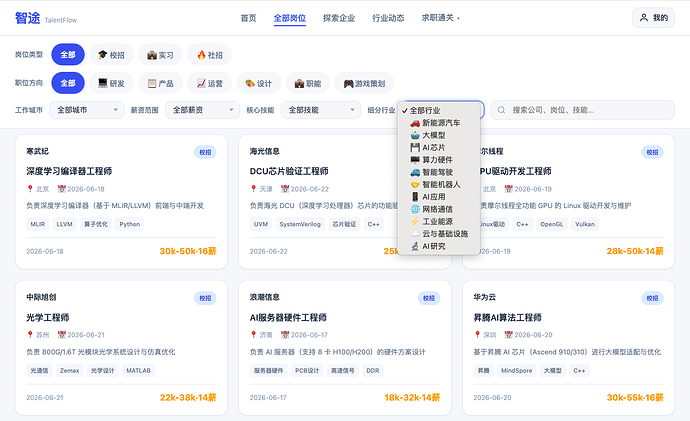
Task: Click the Zemax skill tag
Action: (70, 370)
